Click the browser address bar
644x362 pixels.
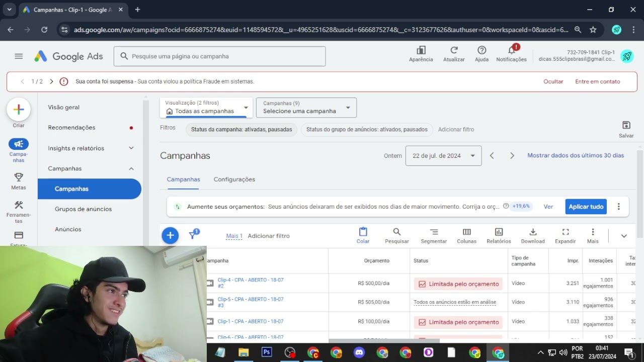321,30
